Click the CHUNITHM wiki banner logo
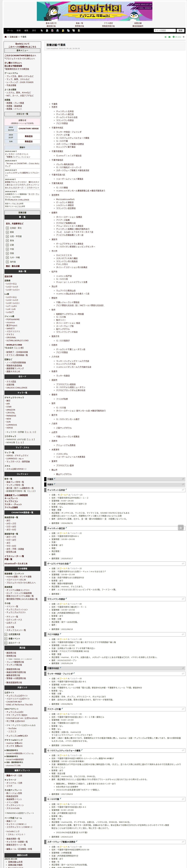The image size is (187, 868). point(94,11)
